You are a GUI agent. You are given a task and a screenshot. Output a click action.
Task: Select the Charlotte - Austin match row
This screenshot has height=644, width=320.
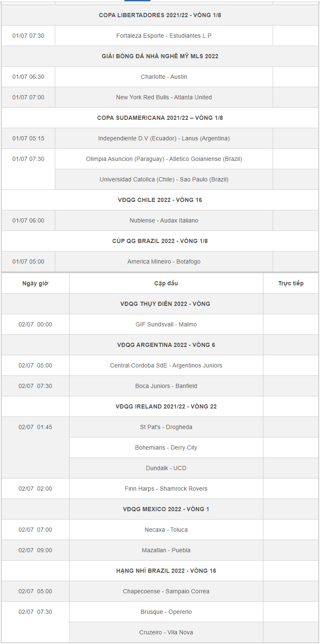(164, 77)
